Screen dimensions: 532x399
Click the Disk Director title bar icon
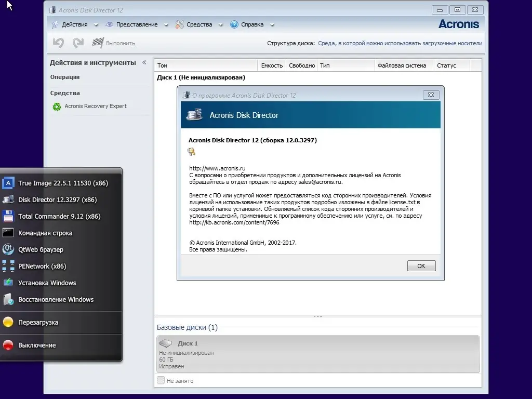[52, 10]
